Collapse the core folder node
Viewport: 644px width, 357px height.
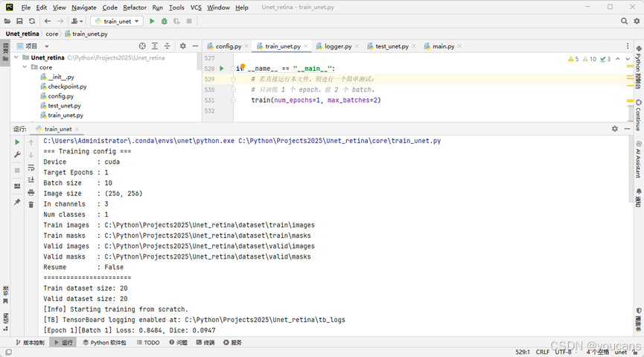(25, 67)
